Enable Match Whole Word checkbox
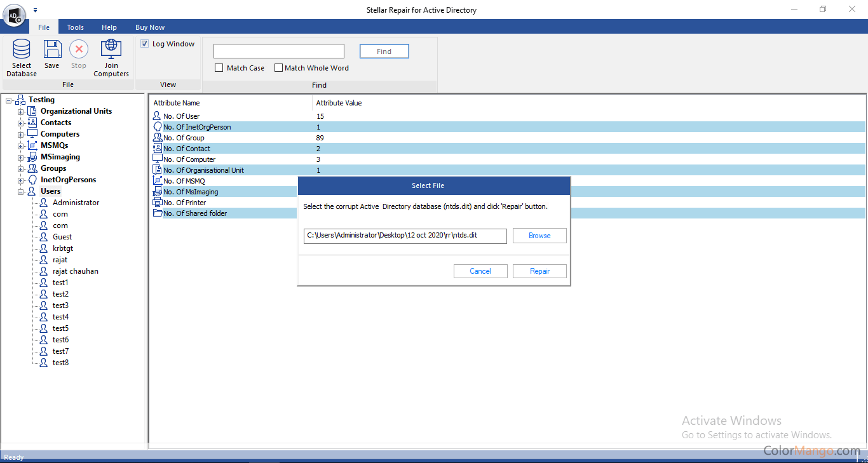The image size is (868, 463). (278, 68)
